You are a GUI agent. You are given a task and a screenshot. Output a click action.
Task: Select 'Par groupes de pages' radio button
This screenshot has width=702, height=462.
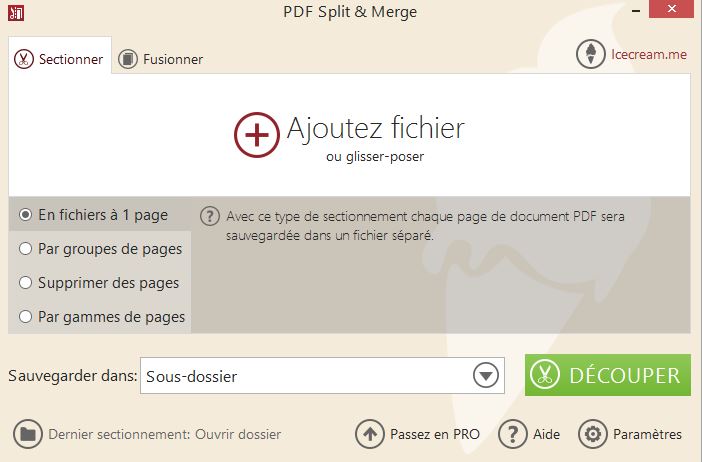click(x=26, y=248)
